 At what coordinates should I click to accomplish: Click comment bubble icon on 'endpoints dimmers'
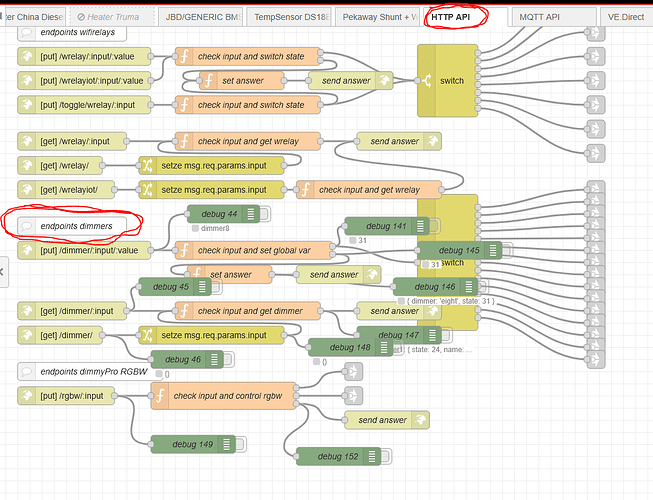[x=28, y=227]
